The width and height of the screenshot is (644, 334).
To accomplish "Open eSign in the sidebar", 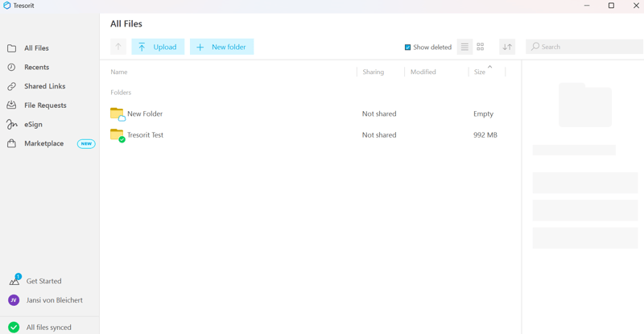I will (33, 125).
